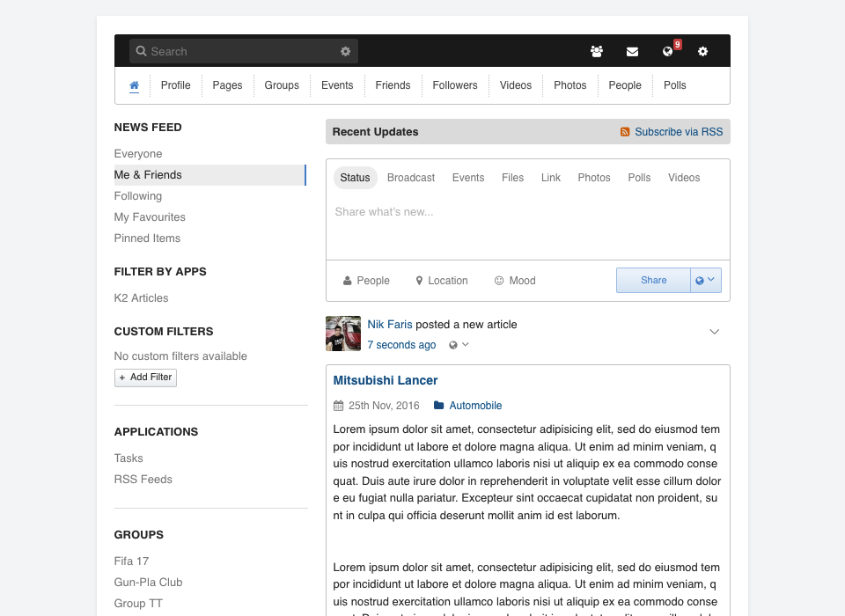The height and width of the screenshot is (616, 845).
Task: Add a Mood to the status
Action: [x=515, y=281]
